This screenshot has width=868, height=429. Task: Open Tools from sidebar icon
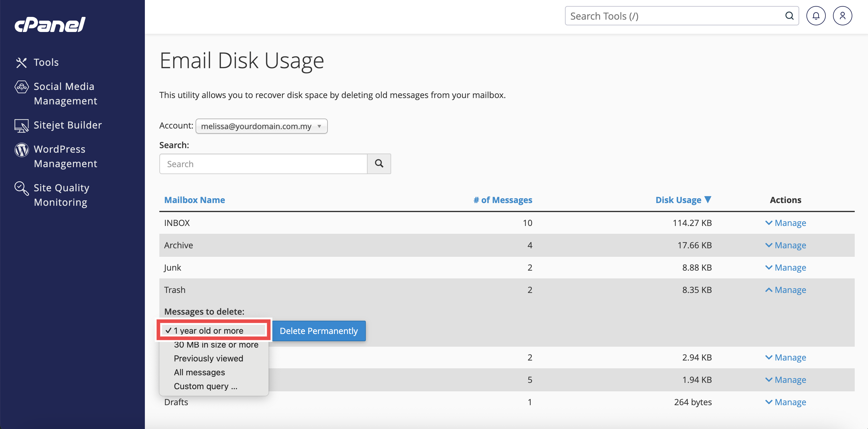(21, 62)
